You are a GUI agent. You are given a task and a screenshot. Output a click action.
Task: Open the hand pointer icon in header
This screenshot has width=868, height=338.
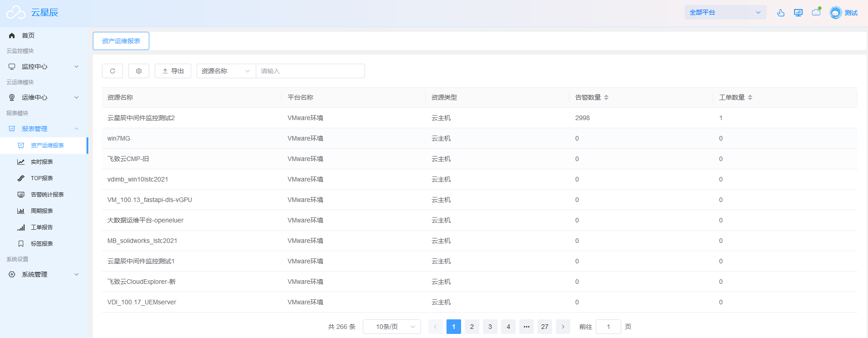coord(781,13)
